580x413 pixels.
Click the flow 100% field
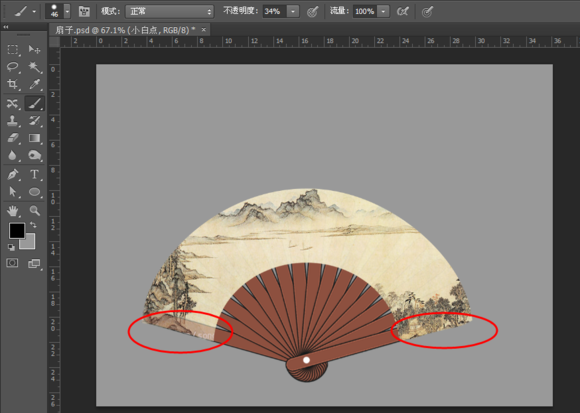[x=365, y=12]
